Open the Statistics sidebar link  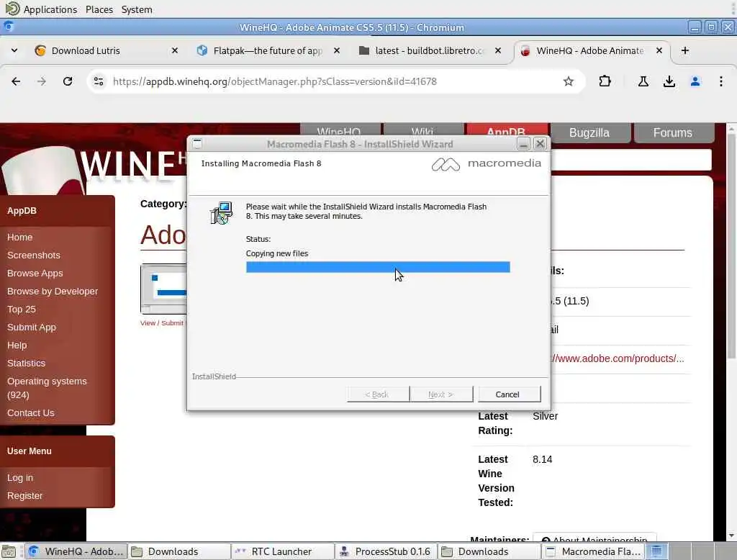[26, 363]
